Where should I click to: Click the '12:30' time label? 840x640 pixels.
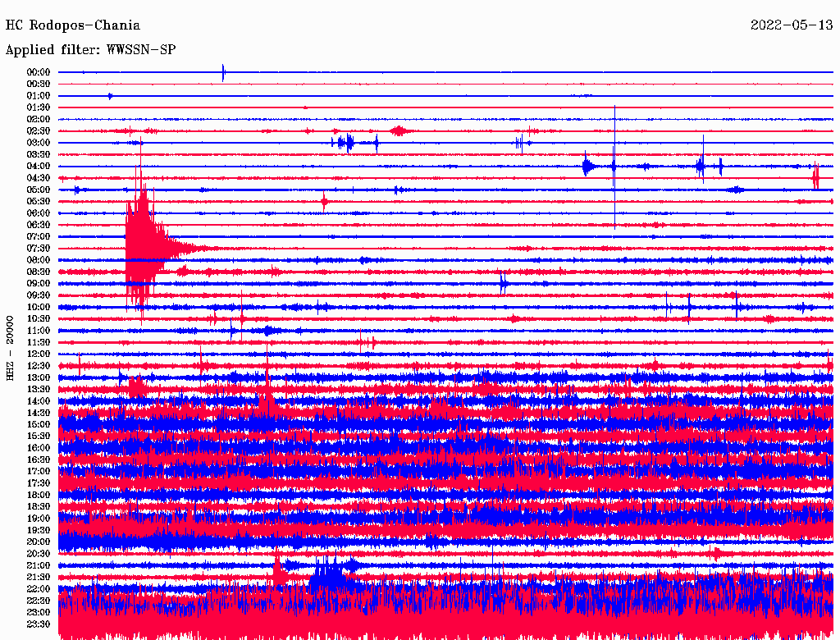[39, 366]
